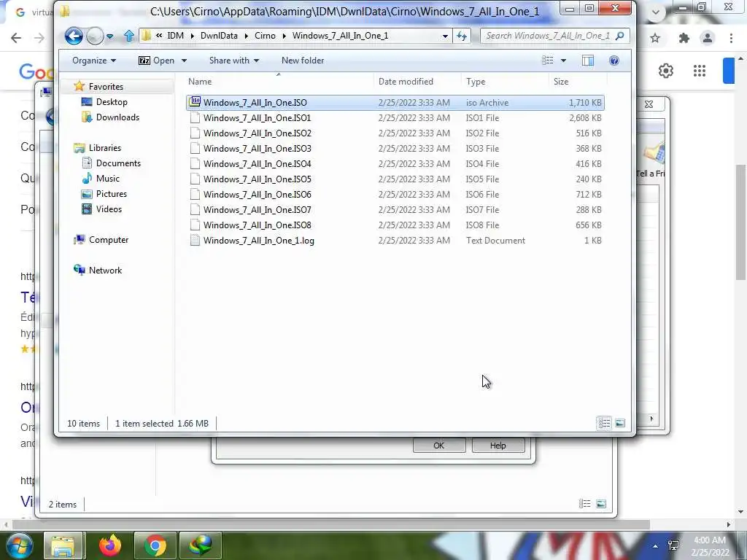Open Google apps grid icon
Screen dimensions: 747x560
pos(700,71)
